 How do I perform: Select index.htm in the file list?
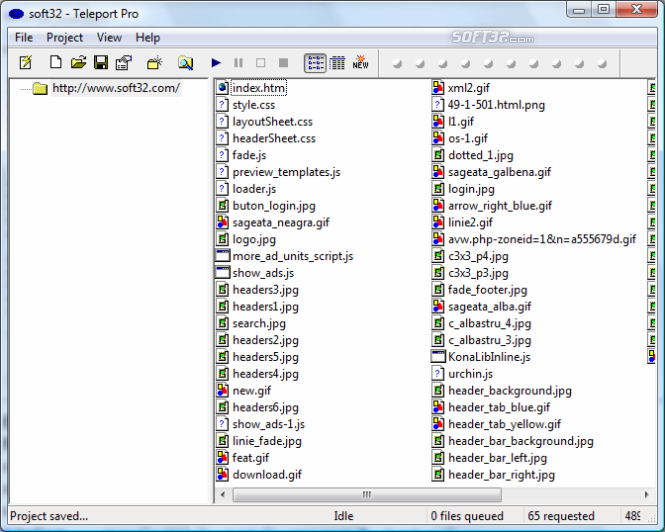pyautogui.click(x=259, y=88)
